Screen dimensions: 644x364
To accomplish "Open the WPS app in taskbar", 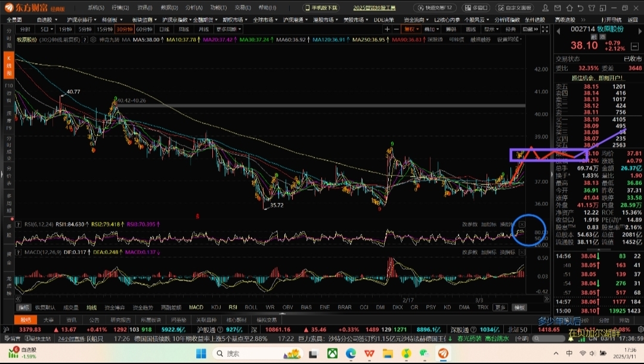I will 369,353.
